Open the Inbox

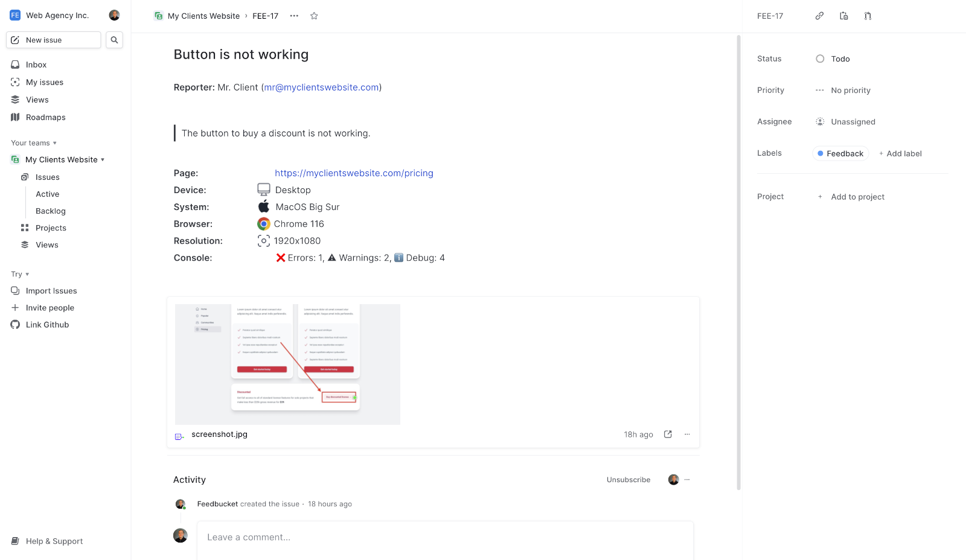[36, 65]
